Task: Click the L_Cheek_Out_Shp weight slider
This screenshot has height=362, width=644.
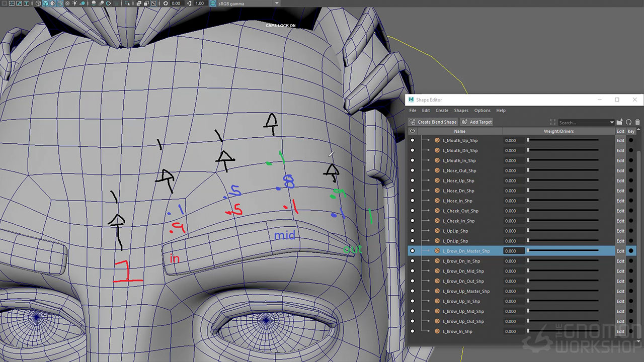Action: tap(562, 211)
